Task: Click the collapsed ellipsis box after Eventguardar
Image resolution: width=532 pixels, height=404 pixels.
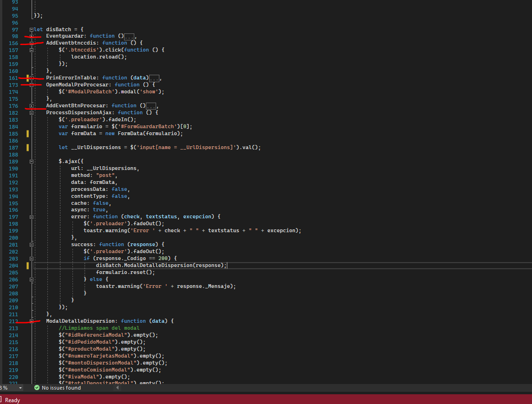Action: click(130, 36)
